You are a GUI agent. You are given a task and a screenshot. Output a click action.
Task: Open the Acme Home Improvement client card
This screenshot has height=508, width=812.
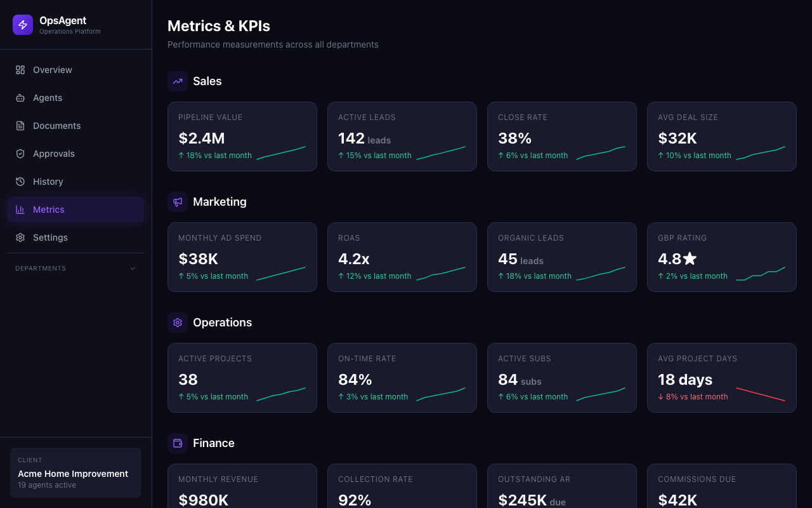[75, 472]
